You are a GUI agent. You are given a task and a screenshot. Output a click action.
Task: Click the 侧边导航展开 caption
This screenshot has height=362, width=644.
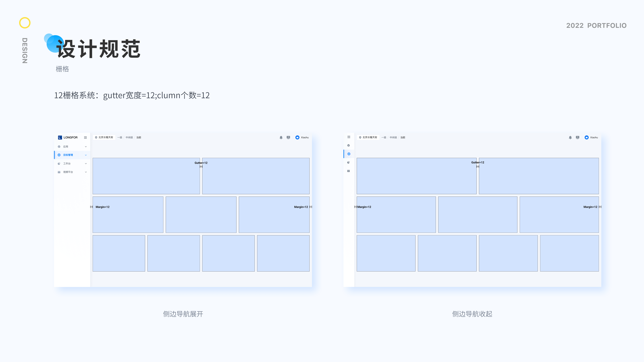(x=183, y=314)
